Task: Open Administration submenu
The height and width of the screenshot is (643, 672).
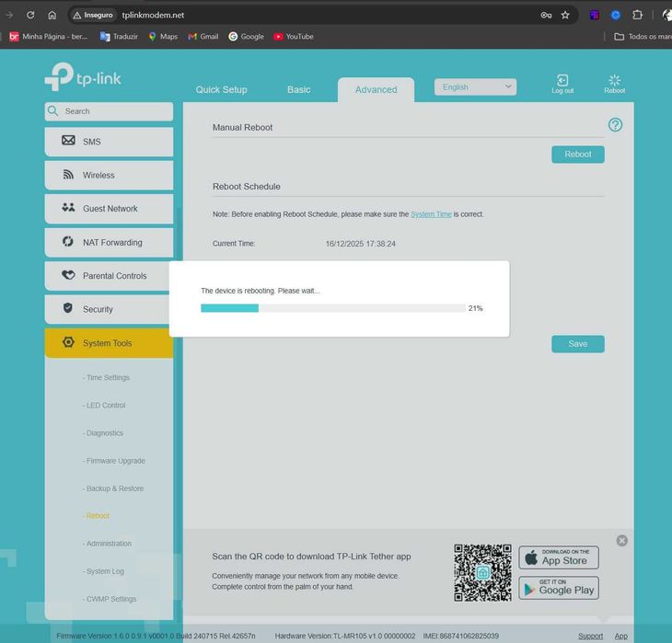Action: click(107, 544)
